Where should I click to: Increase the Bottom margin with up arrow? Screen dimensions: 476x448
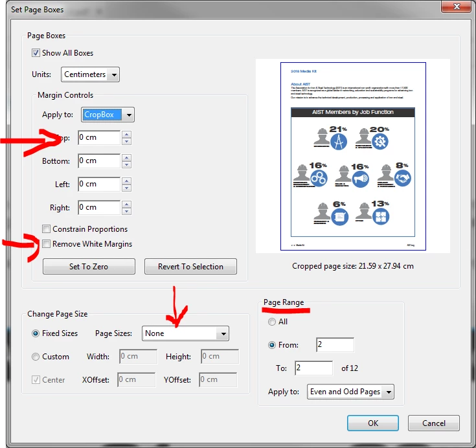(x=126, y=157)
